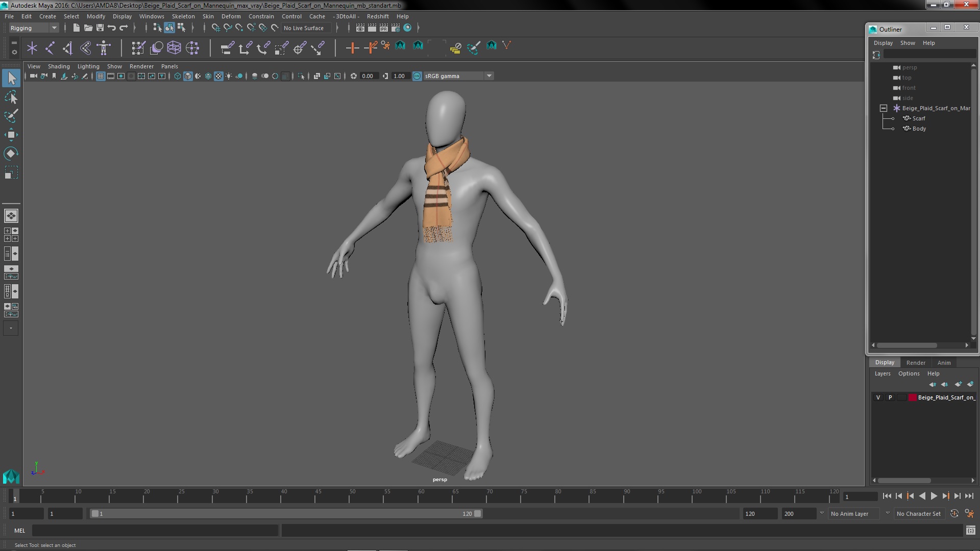Click the current frame input field
This screenshot has height=551, width=980.
861,496
